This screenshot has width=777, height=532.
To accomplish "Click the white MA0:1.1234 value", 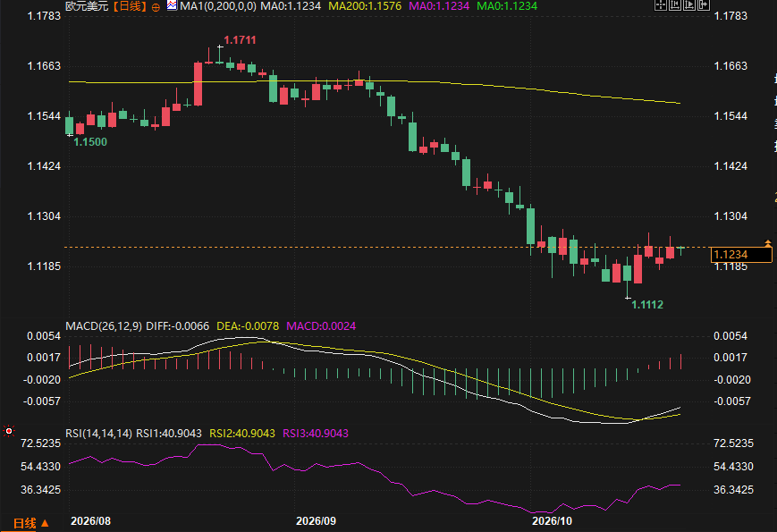I will pos(291,6).
